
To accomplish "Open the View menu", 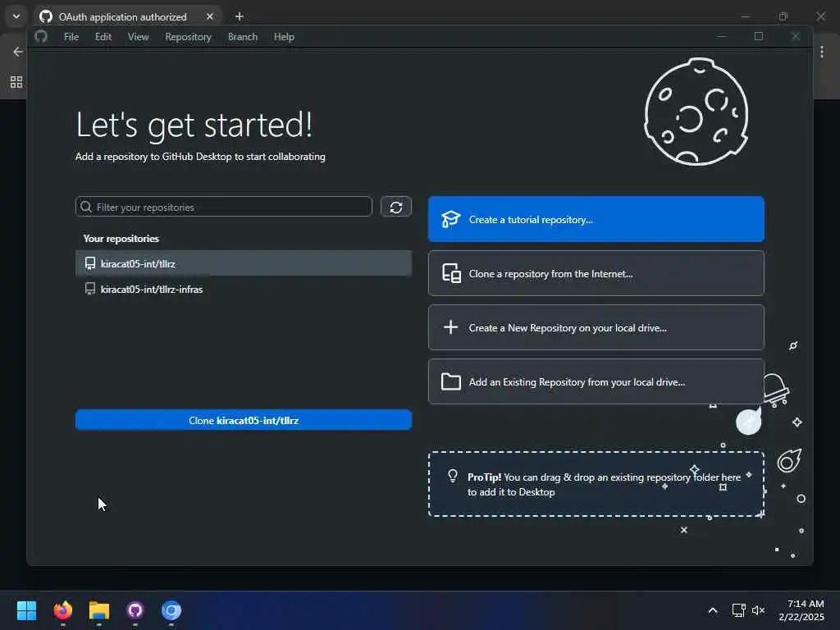I will (x=138, y=37).
